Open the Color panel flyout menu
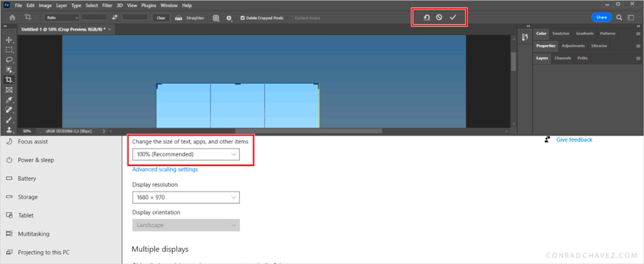This screenshot has width=644, height=264. click(638, 34)
